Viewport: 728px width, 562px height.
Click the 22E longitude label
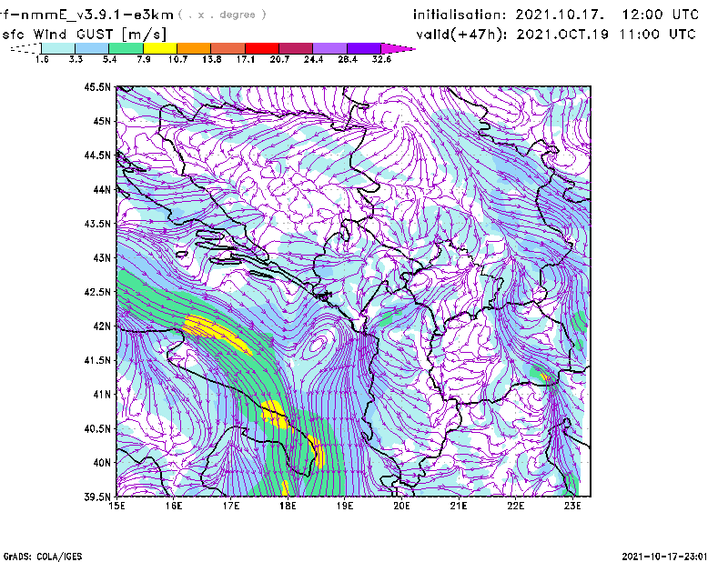515,506
